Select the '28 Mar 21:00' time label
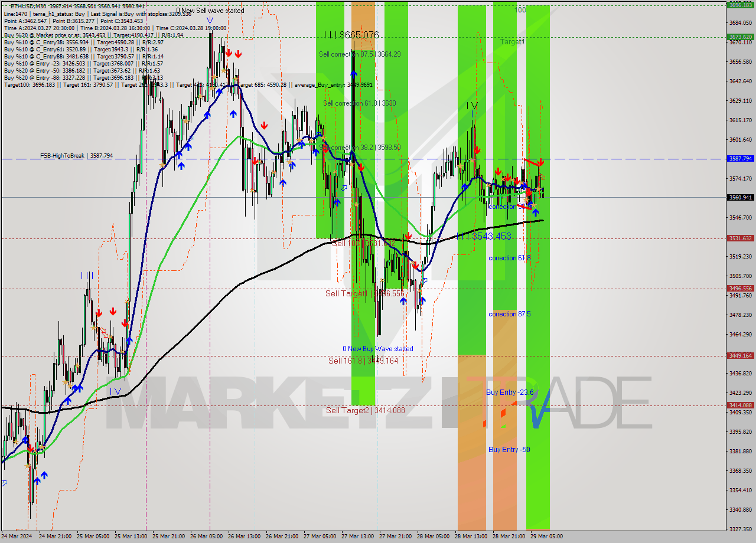Viewport: 756px width, 543px height. 509,537
